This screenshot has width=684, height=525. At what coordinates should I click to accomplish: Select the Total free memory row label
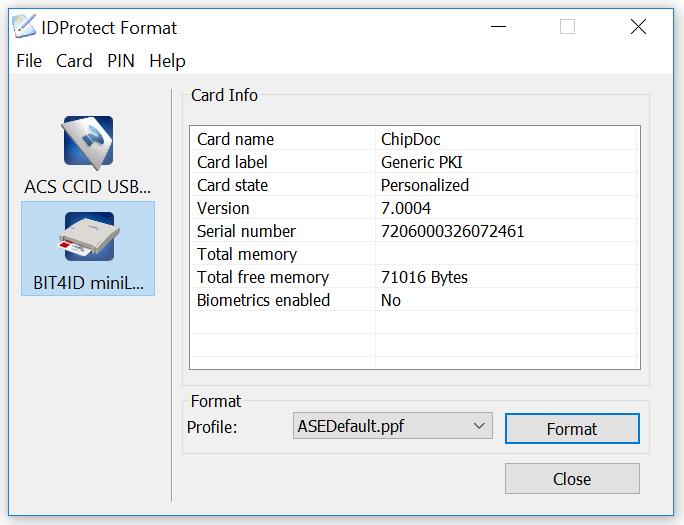263,277
